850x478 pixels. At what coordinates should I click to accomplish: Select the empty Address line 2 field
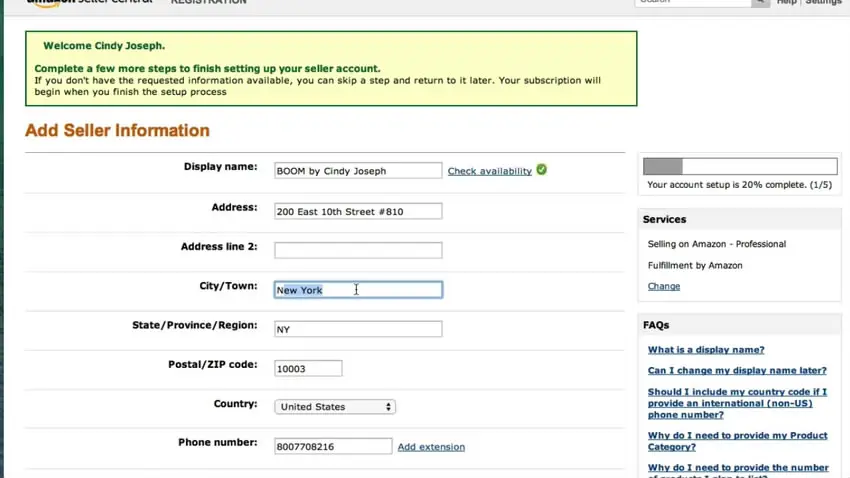tap(358, 250)
